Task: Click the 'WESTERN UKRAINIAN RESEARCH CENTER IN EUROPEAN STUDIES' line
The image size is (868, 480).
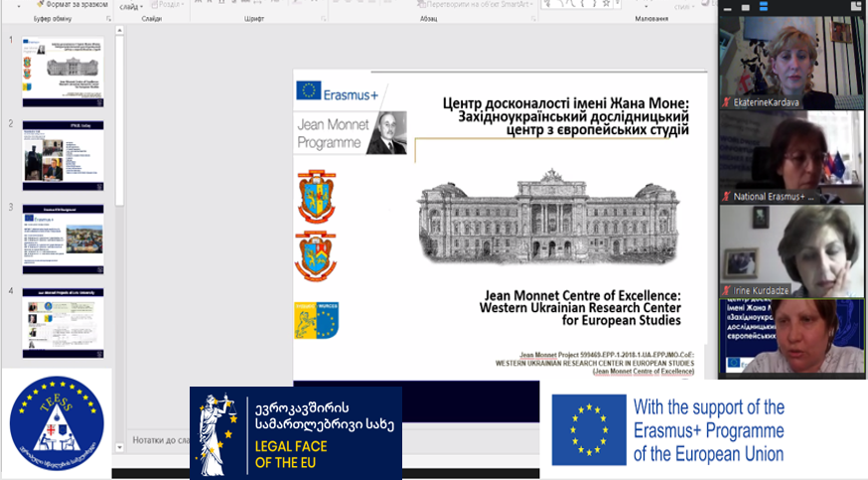Action: pos(595,363)
